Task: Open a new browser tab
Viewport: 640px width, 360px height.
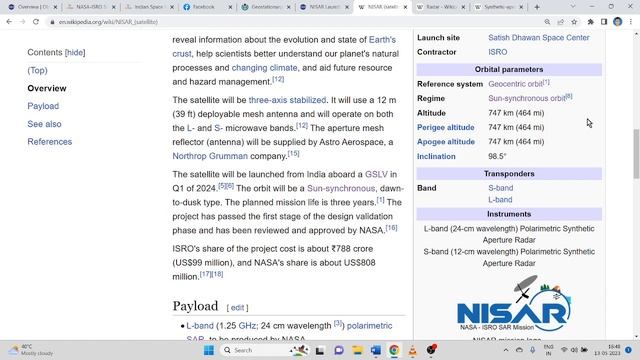Action: [x=537, y=7]
